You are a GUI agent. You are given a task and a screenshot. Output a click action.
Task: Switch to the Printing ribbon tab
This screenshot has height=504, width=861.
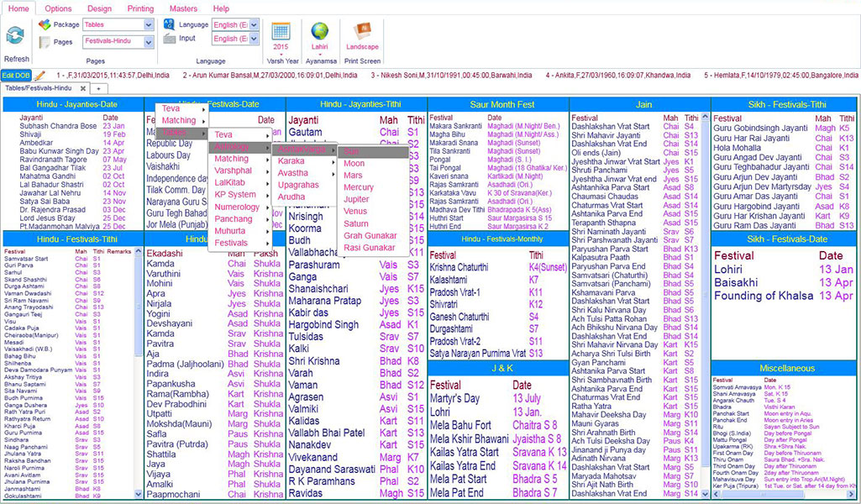click(140, 8)
